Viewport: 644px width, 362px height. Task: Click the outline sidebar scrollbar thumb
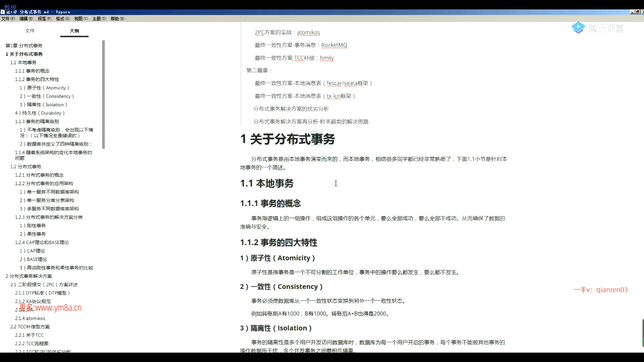[104, 94]
